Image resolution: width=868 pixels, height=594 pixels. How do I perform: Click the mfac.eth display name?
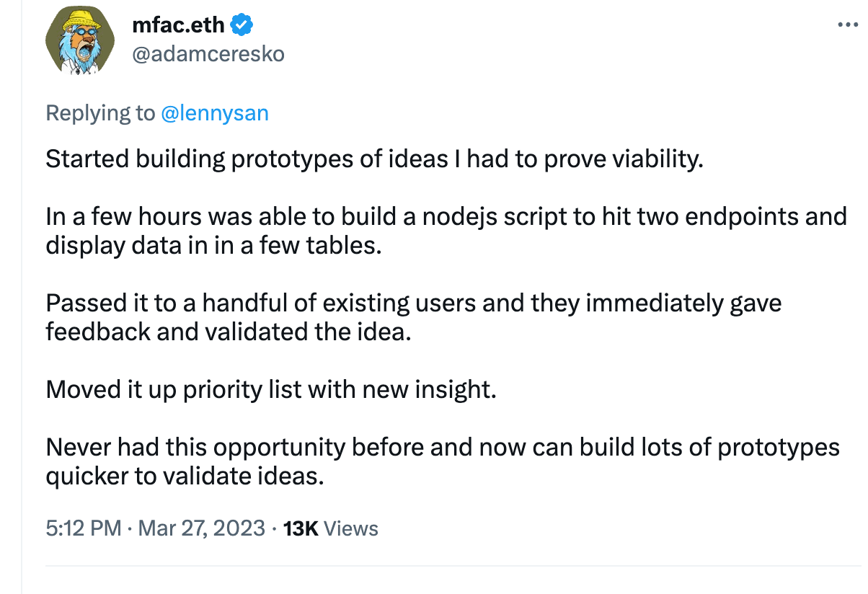coord(178,26)
